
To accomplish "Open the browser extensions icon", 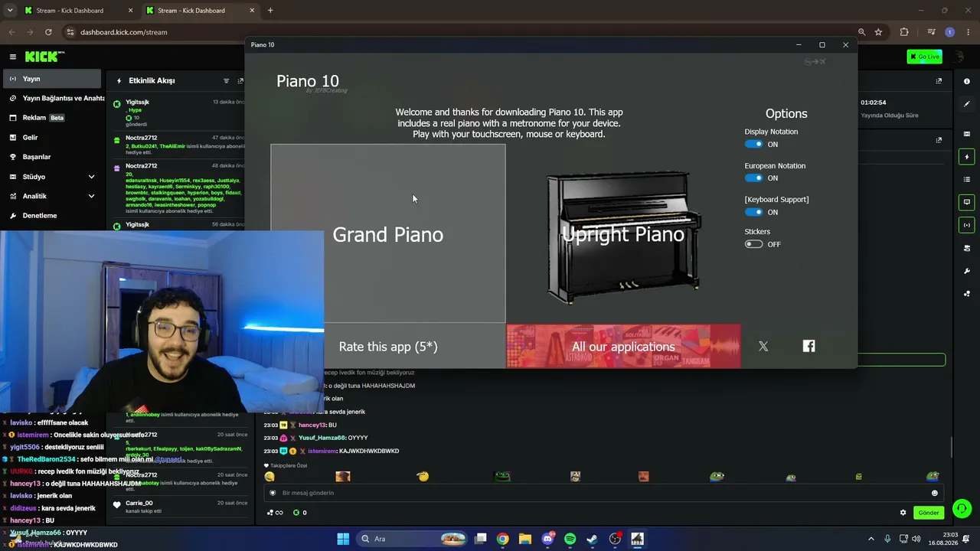I will pyautogui.click(x=904, y=32).
